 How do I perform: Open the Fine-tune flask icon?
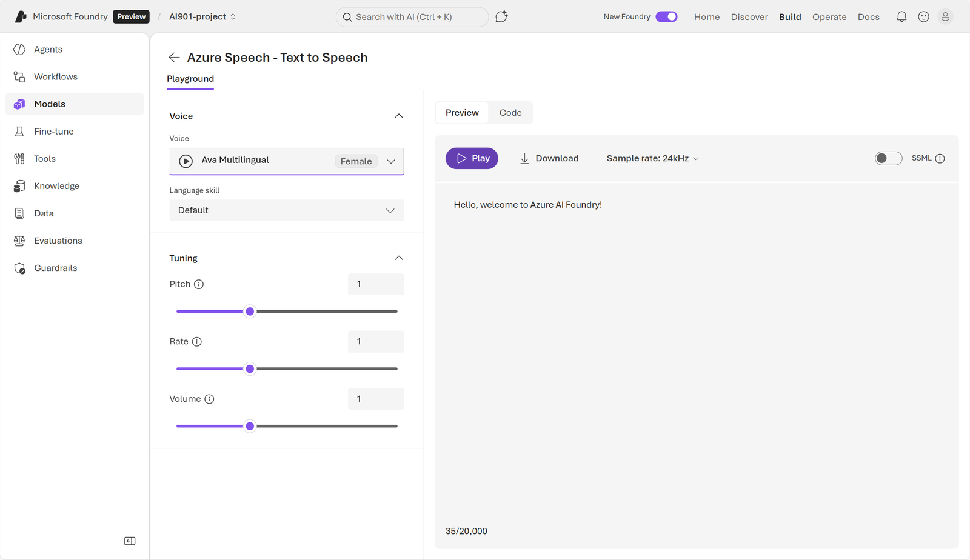click(x=19, y=131)
